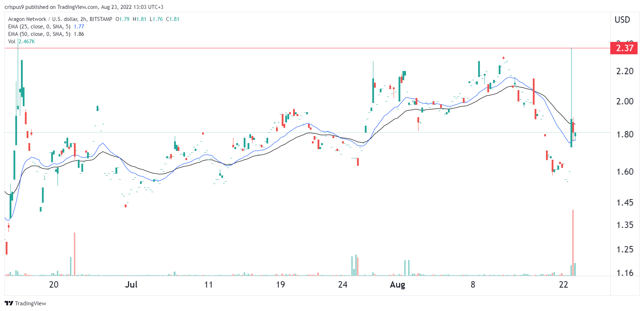Click the 1.60 price axis label

[624, 172]
